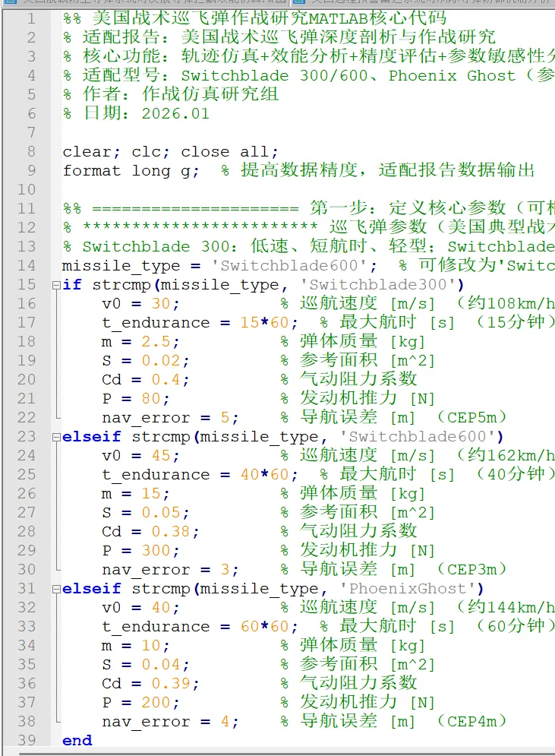Click 'nav_error = 4;' statement
This screenshot has width=555, height=756.
coord(170,722)
